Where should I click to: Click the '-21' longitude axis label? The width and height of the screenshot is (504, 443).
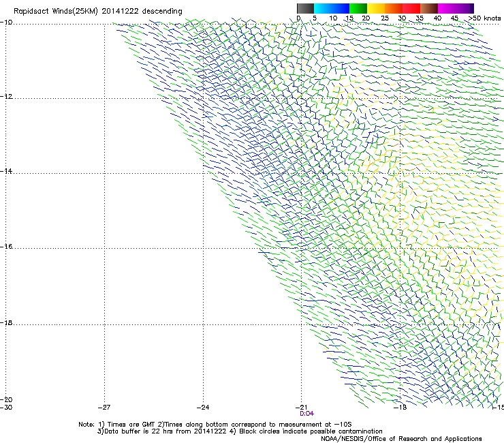301,408
